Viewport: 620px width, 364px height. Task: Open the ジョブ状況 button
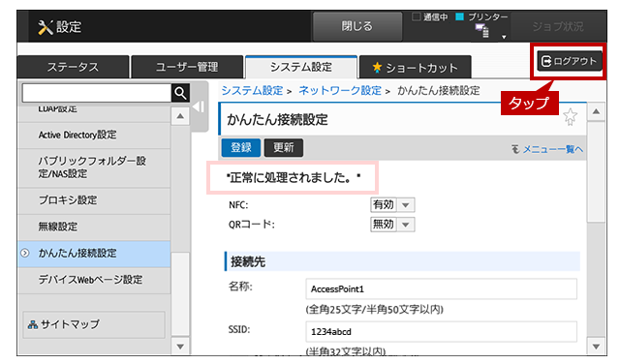(558, 26)
